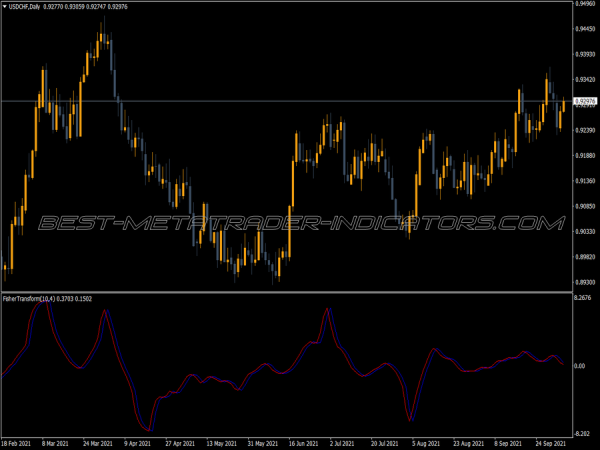Screen dimensions: 600x450
Task: Click the 0.93420 price axis label
Action: (585, 80)
